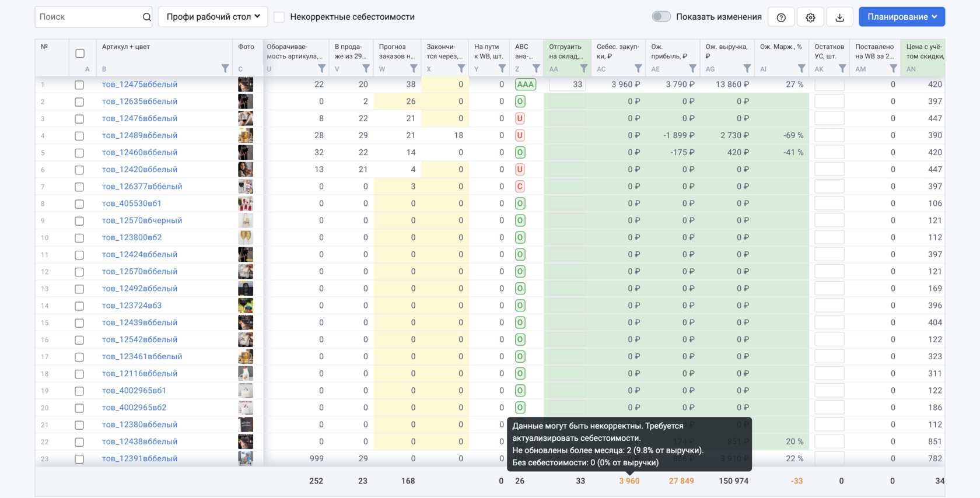Screen dimensions: 980x498
Task: Select the row checkbox for тов_12489вб6белый
Action: 79,136
